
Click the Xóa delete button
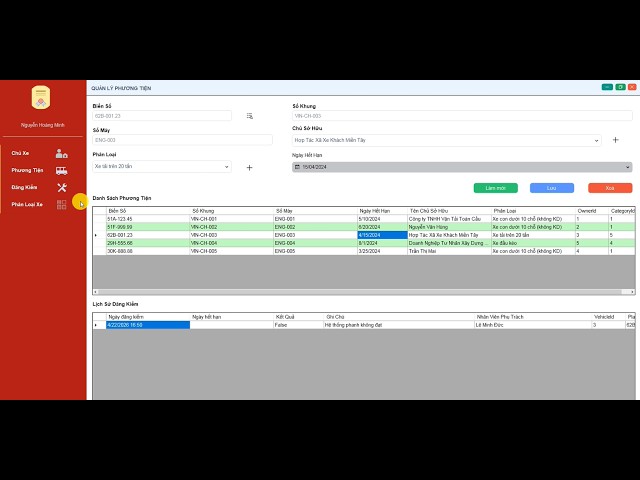pos(610,188)
